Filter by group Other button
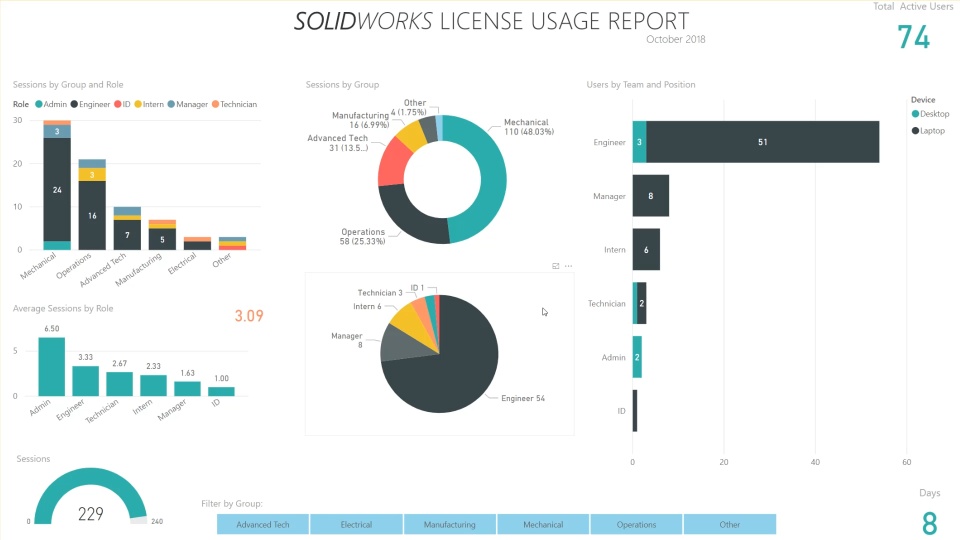This screenshot has width=960, height=540. 730,524
